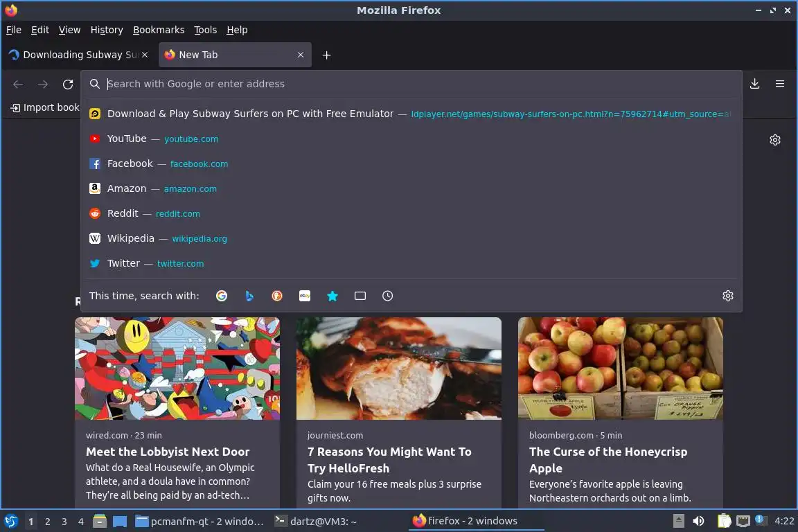Go forward one page
Viewport: 798px width, 532px height.
point(43,84)
